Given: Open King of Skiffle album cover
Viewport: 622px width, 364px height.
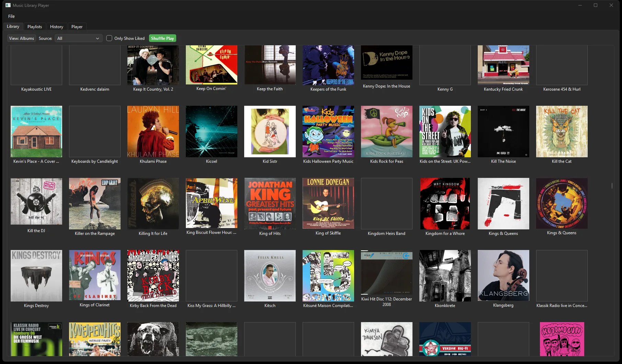Looking at the screenshot, I should click(x=328, y=203).
